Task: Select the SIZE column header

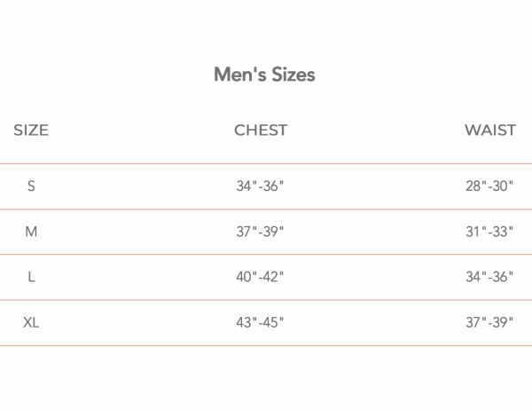Action: (31, 130)
